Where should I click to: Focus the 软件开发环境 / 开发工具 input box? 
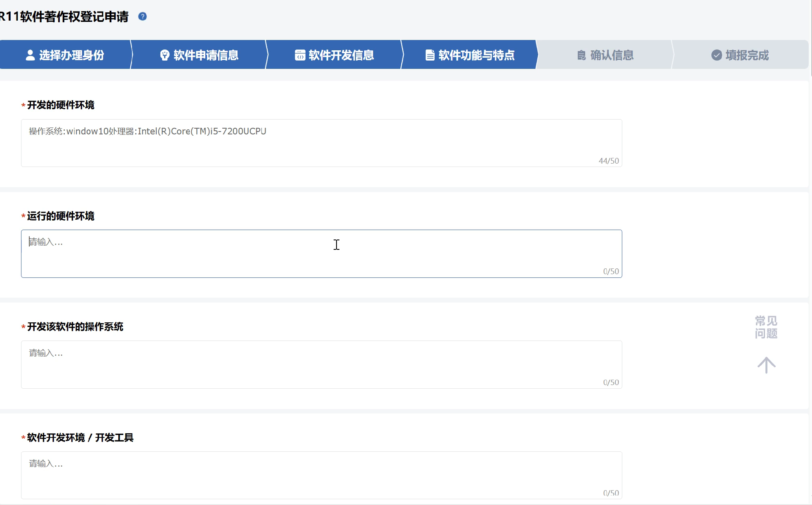click(x=321, y=475)
